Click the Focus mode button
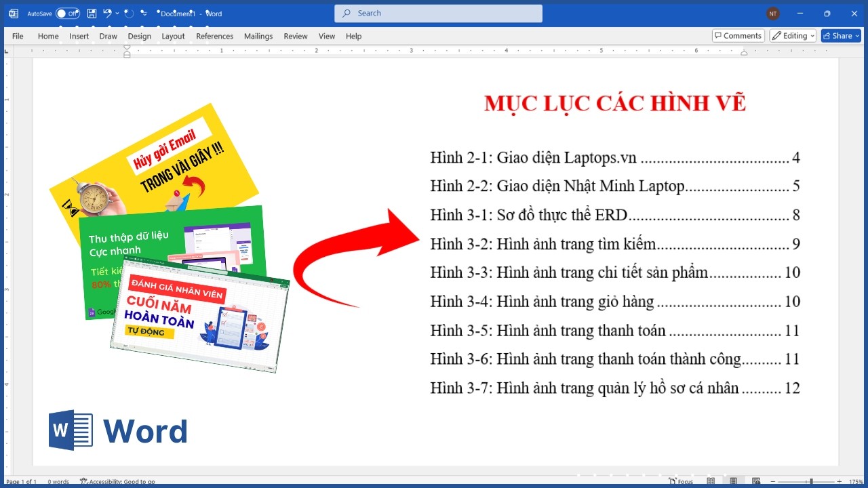This screenshot has width=868, height=488. tap(681, 481)
